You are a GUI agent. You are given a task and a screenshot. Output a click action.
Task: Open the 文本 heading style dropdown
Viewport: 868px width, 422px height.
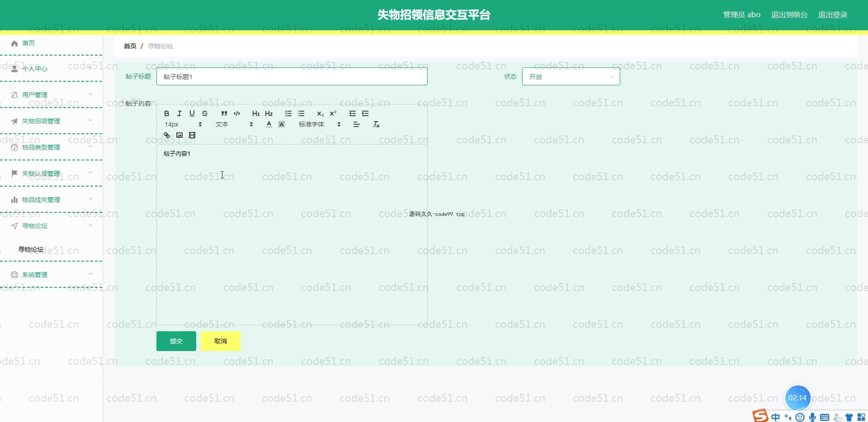pos(234,124)
